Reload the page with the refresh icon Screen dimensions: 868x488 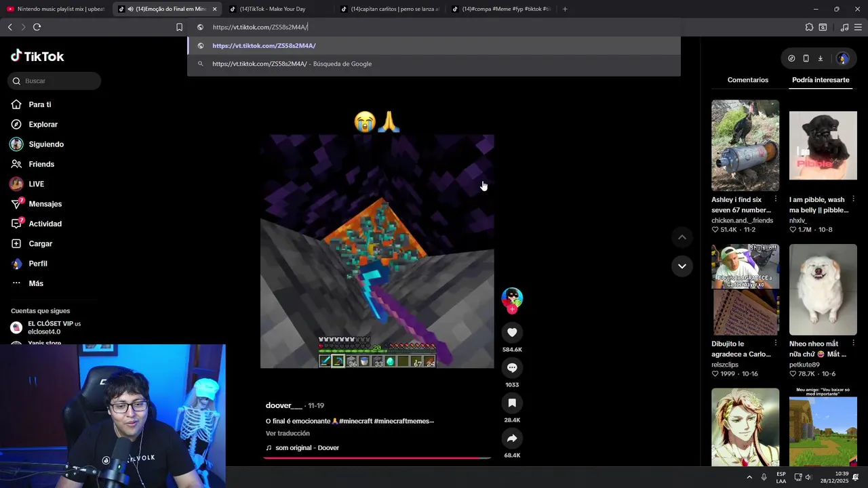[x=37, y=27]
